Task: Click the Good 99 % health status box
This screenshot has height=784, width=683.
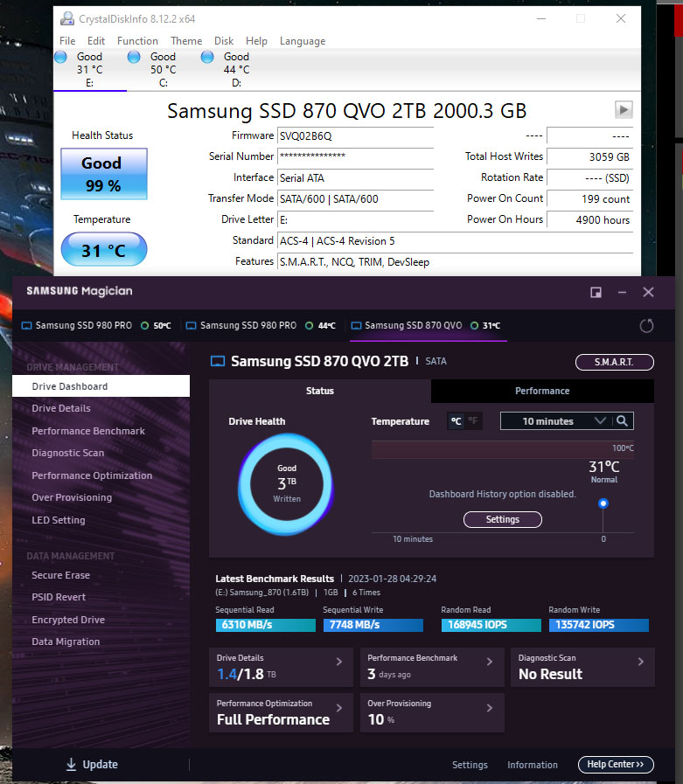Action: (x=104, y=174)
